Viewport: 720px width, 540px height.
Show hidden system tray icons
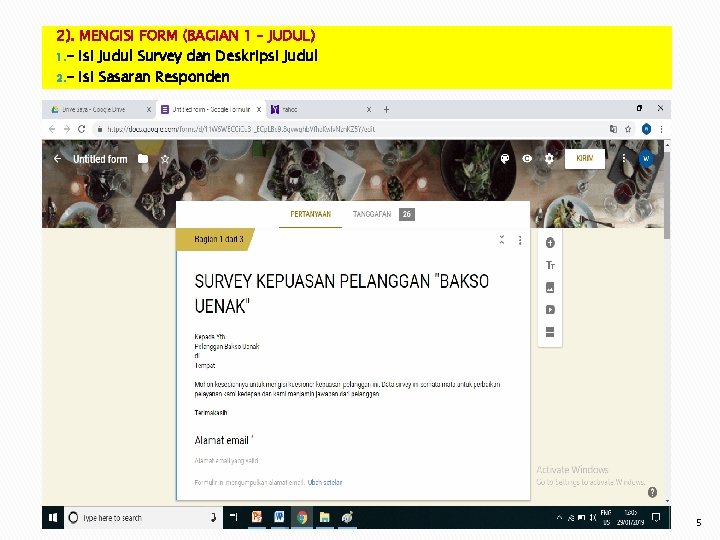559,518
